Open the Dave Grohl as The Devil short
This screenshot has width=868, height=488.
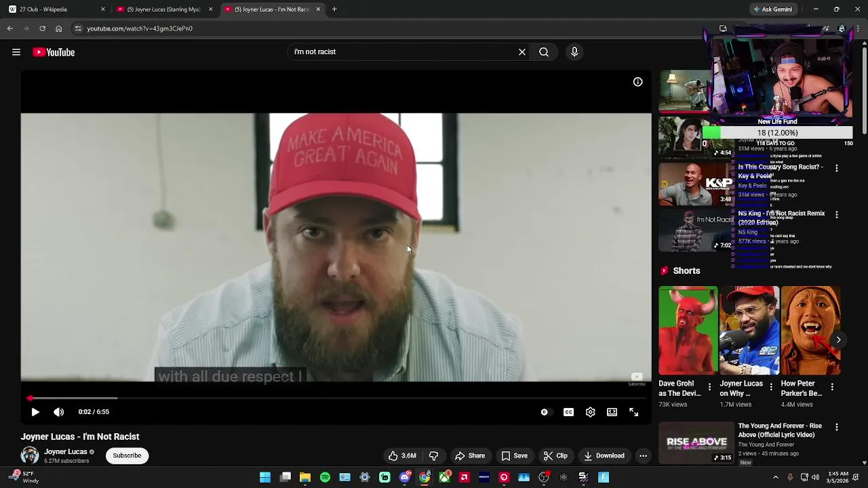pos(688,331)
